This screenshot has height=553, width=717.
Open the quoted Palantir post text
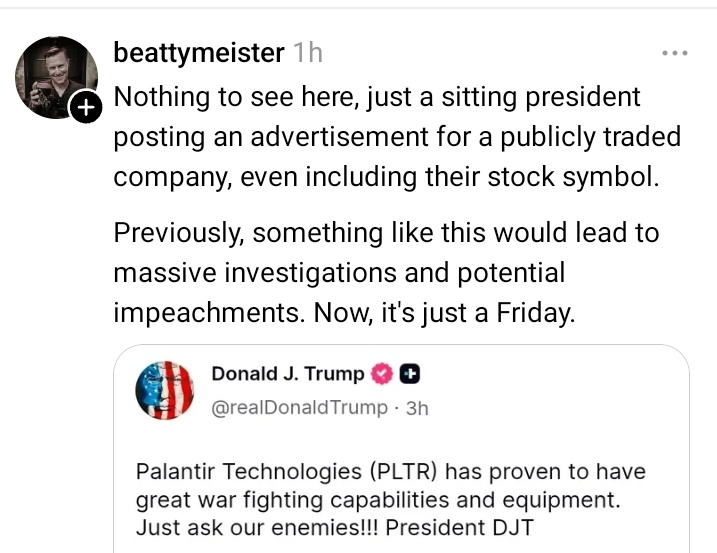(x=390, y=498)
